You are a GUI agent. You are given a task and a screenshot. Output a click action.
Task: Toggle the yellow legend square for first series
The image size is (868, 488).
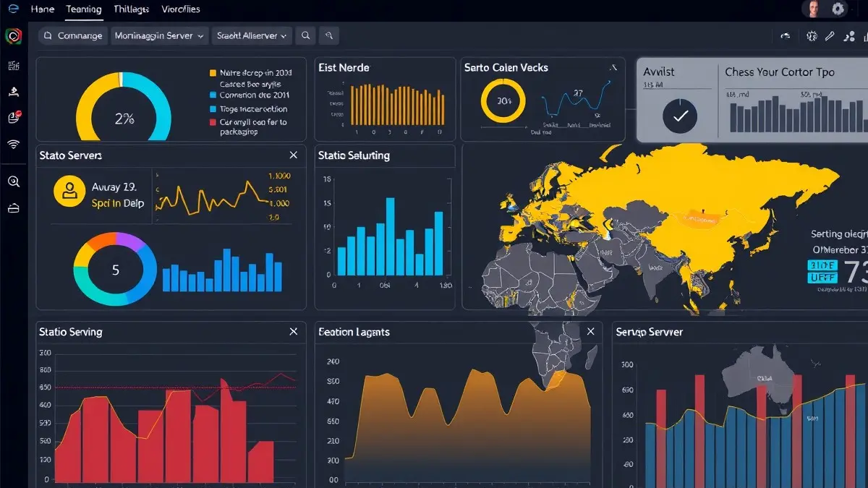tap(213, 73)
